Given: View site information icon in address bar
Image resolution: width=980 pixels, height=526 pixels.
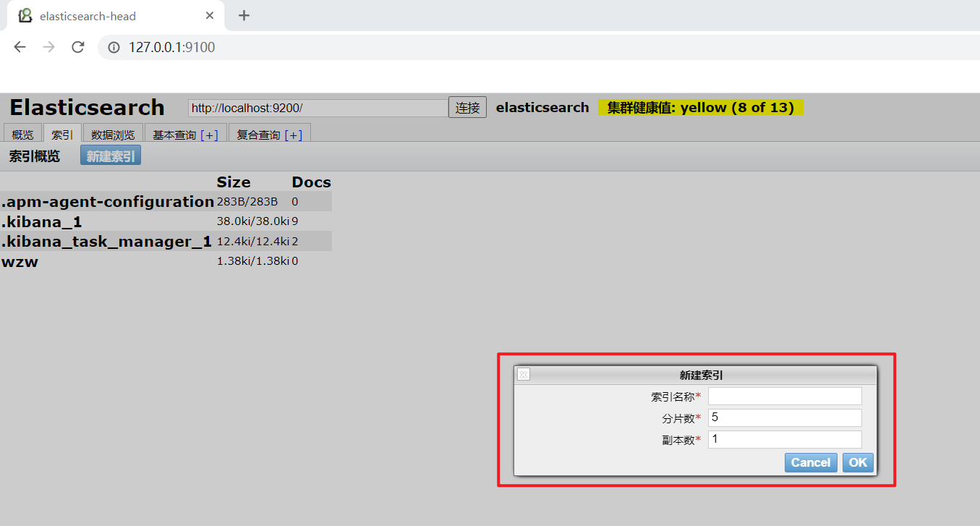Looking at the screenshot, I should 114,48.
